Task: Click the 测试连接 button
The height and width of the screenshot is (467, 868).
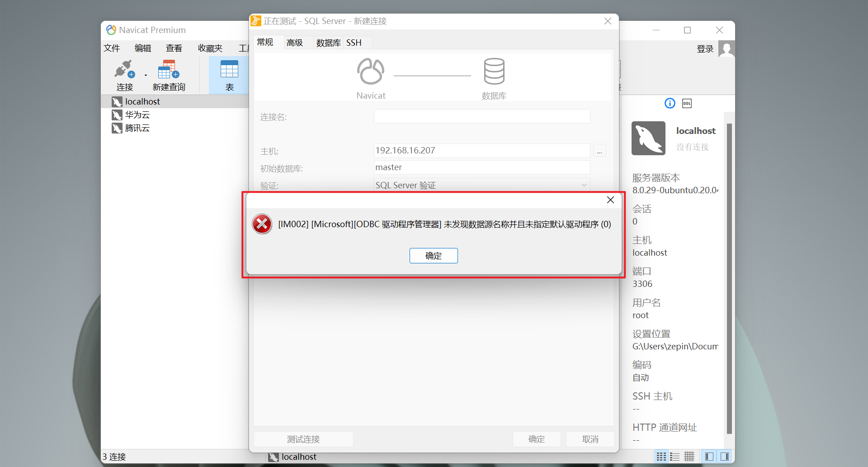Action: tap(303, 439)
